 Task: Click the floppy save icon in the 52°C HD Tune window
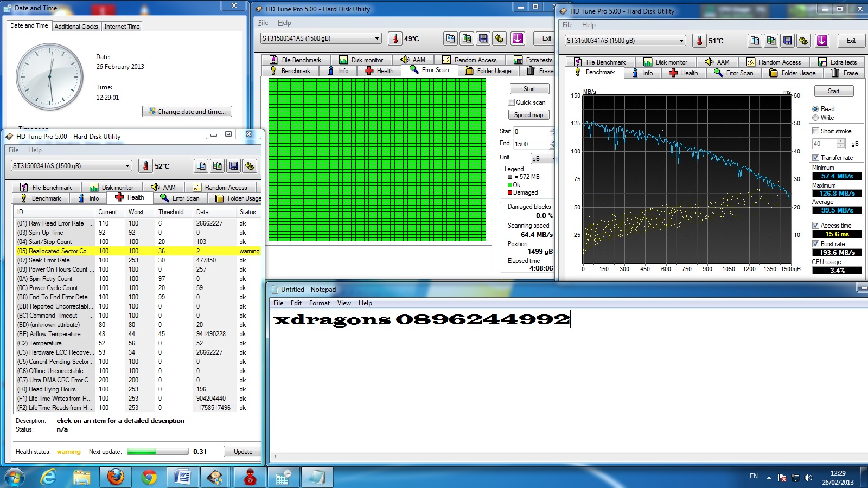pyautogui.click(x=234, y=166)
